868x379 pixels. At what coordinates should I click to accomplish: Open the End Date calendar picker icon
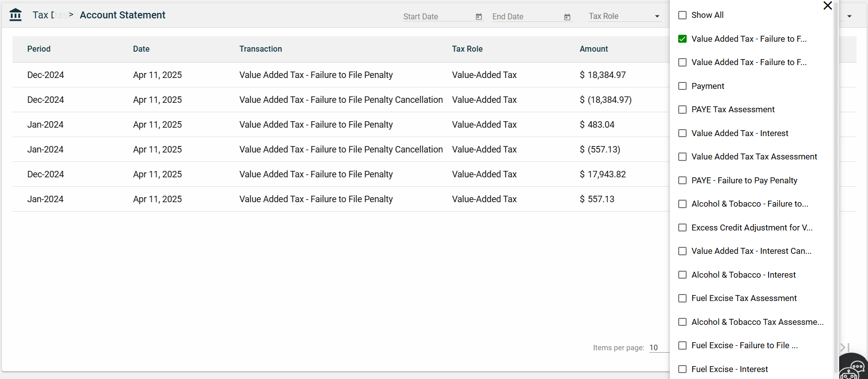(567, 17)
